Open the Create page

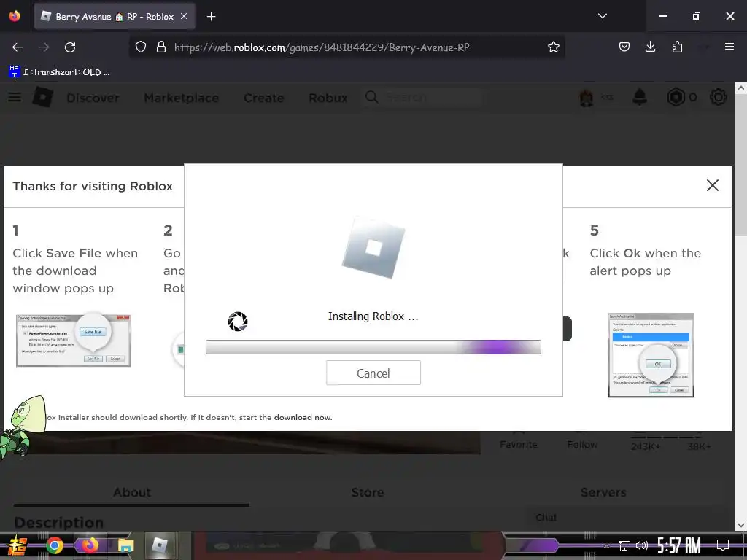[x=263, y=98]
